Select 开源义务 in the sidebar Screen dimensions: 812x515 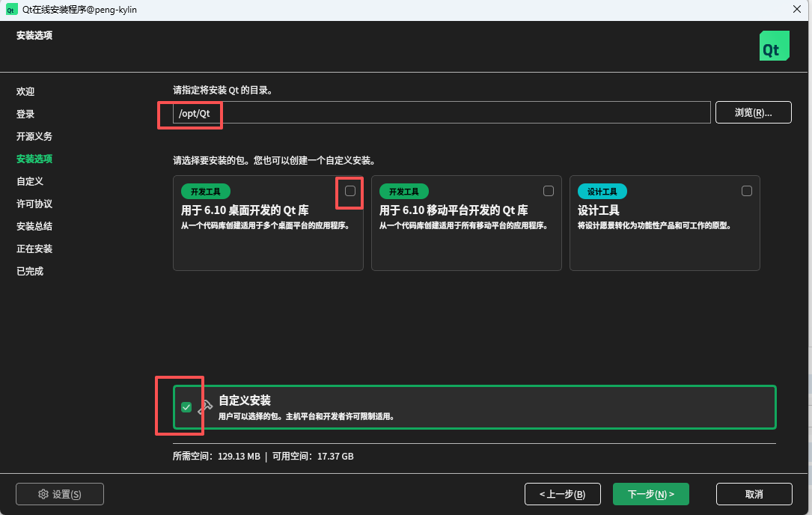34,136
